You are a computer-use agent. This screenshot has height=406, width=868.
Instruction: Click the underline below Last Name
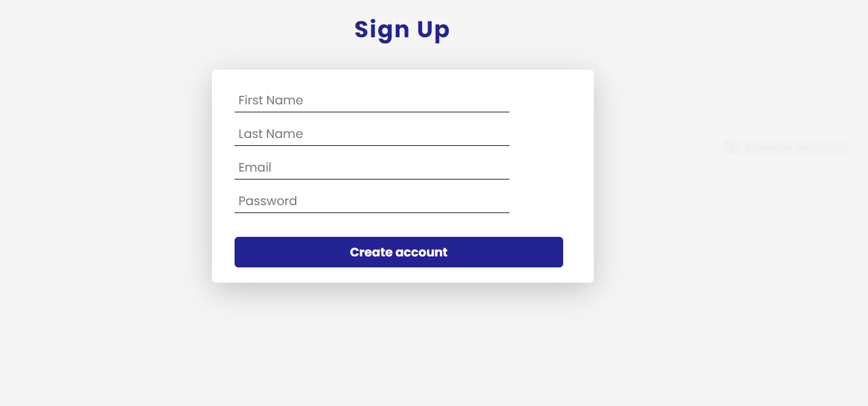371,146
